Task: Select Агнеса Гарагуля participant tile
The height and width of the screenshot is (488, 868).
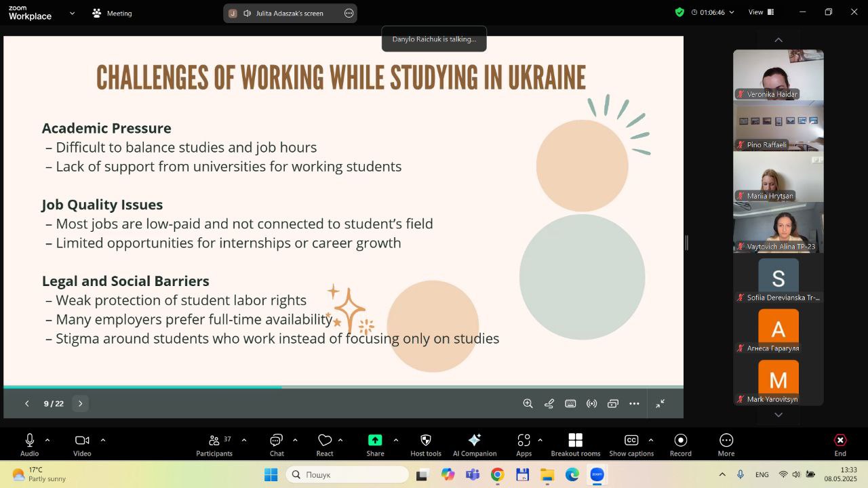Action: (x=778, y=329)
